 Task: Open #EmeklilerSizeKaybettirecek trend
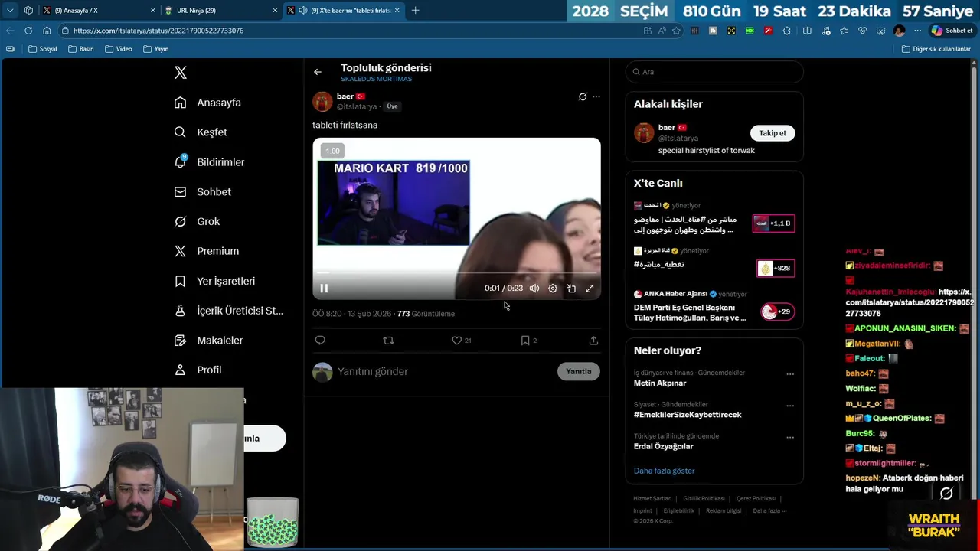pyautogui.click(x=688, y=415)
